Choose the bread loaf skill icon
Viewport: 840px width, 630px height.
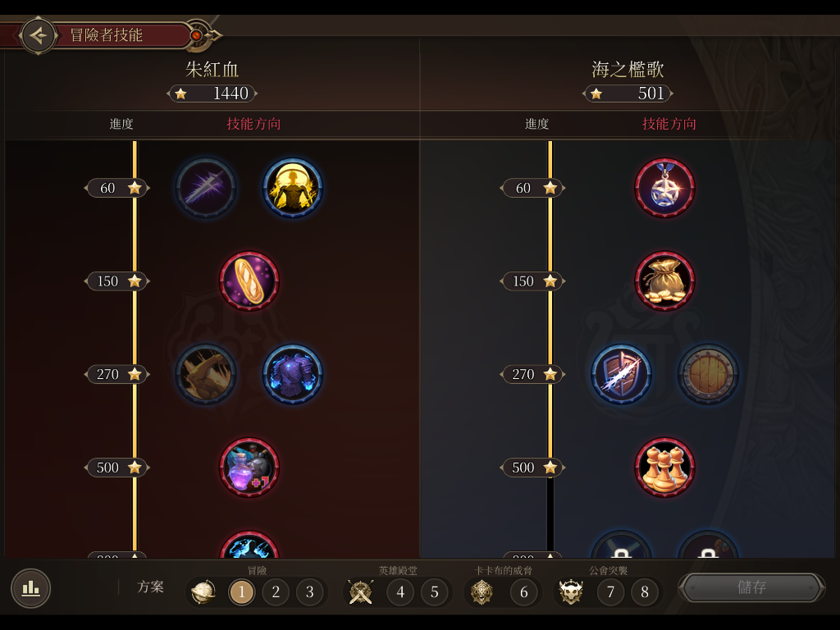point(249,281)
